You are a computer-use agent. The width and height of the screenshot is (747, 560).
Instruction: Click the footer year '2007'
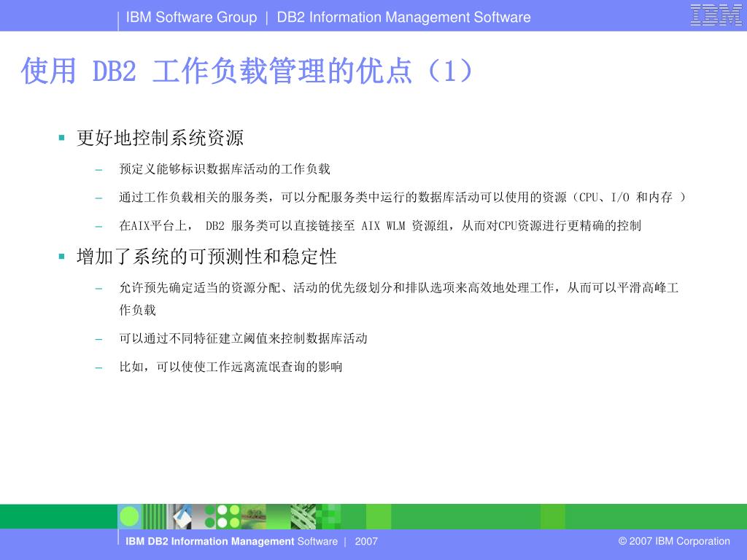(x=366, y=542)
